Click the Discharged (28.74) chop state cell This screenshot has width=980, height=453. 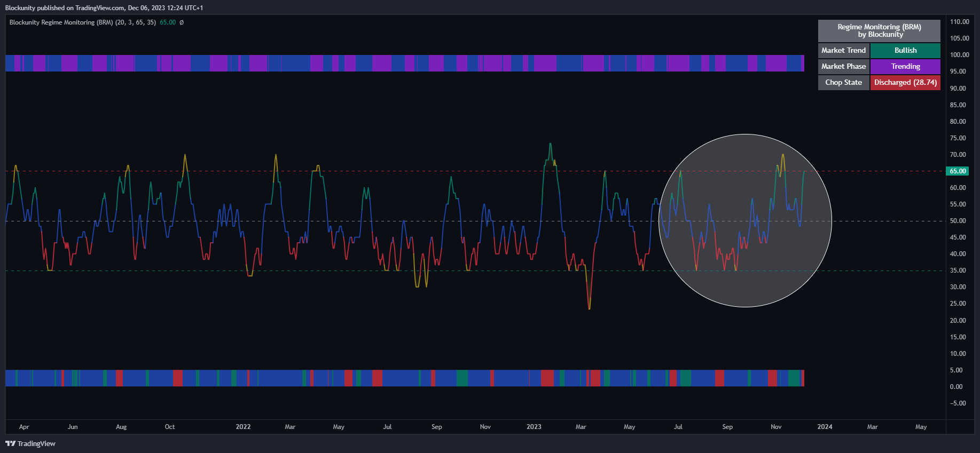pyautogui.click(x=905, y=83)
